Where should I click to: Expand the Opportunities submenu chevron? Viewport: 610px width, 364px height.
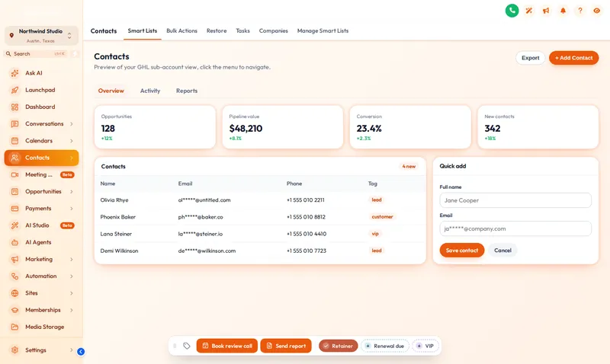(x=72, y=191)
